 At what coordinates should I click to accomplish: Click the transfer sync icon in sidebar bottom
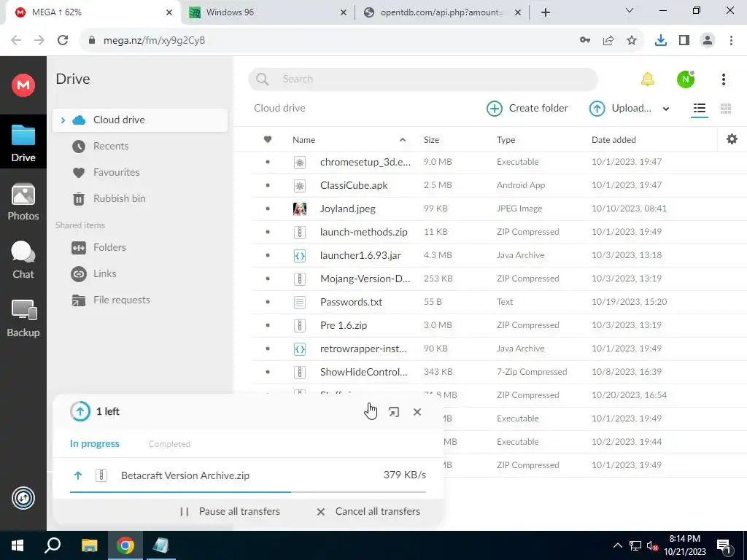[23, 498]
